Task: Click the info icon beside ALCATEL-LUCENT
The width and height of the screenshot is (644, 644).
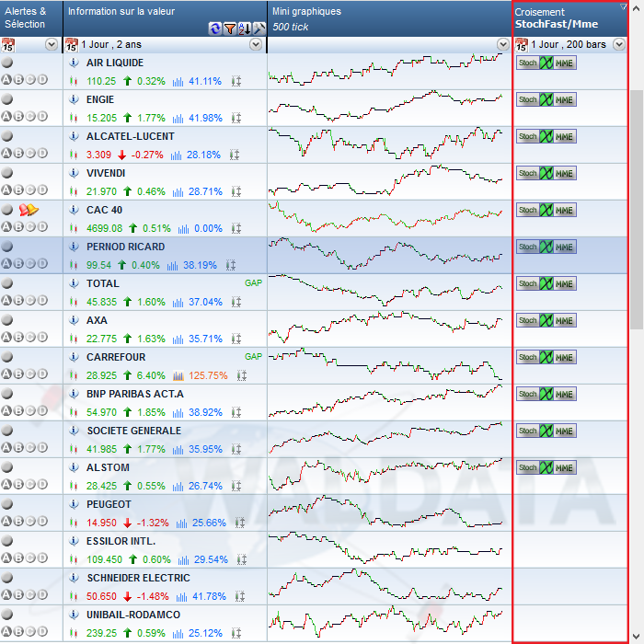Action: [x=74, y=136]
